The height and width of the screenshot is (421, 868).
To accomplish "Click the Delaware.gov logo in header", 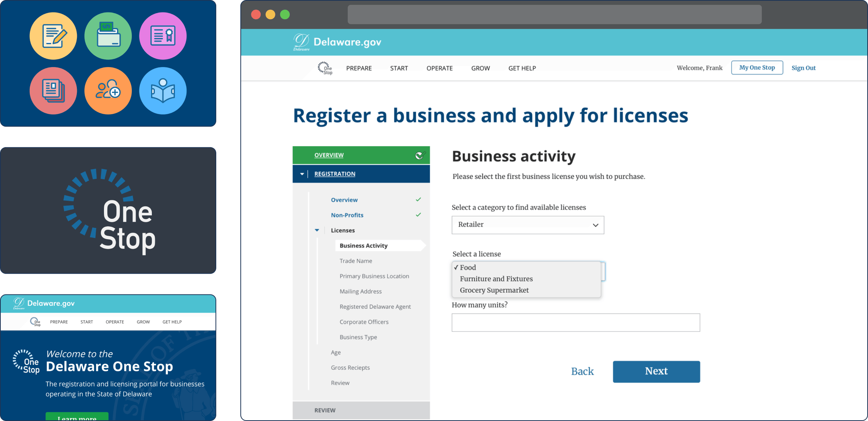I will click(337, 42).
